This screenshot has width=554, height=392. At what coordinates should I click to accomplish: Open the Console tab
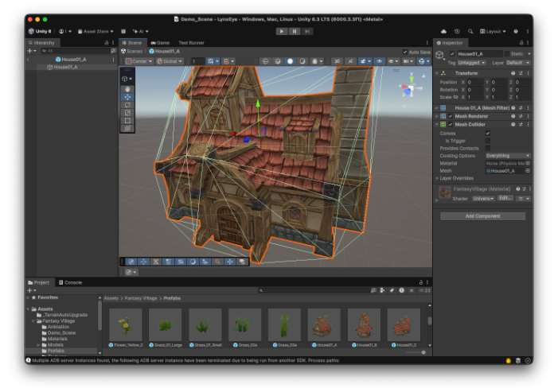pos(70,282)
